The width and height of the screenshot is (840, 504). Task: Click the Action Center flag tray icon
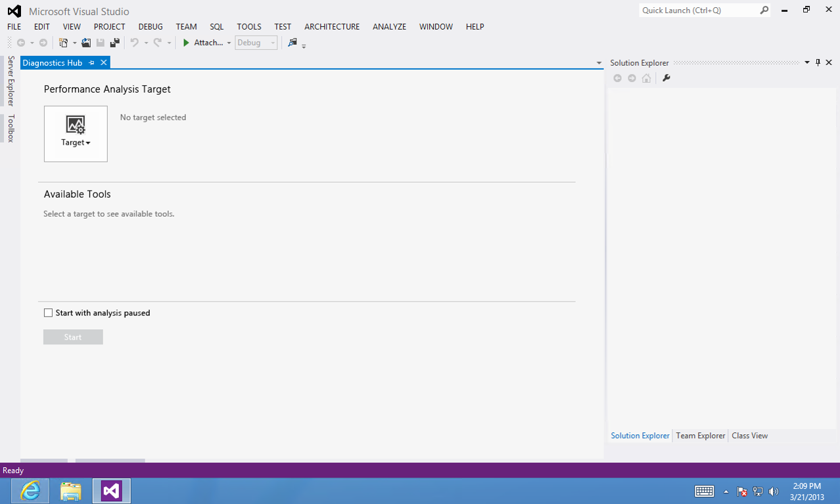[x=742, y=492]
